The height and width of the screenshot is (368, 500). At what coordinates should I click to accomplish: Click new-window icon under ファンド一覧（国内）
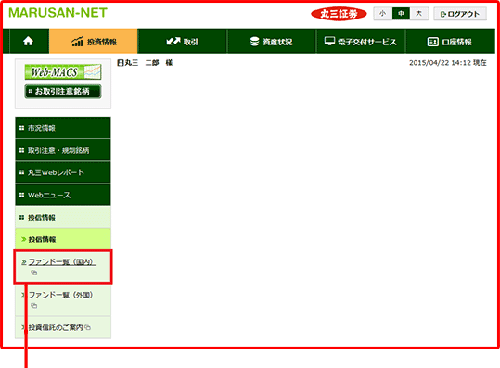34,273
